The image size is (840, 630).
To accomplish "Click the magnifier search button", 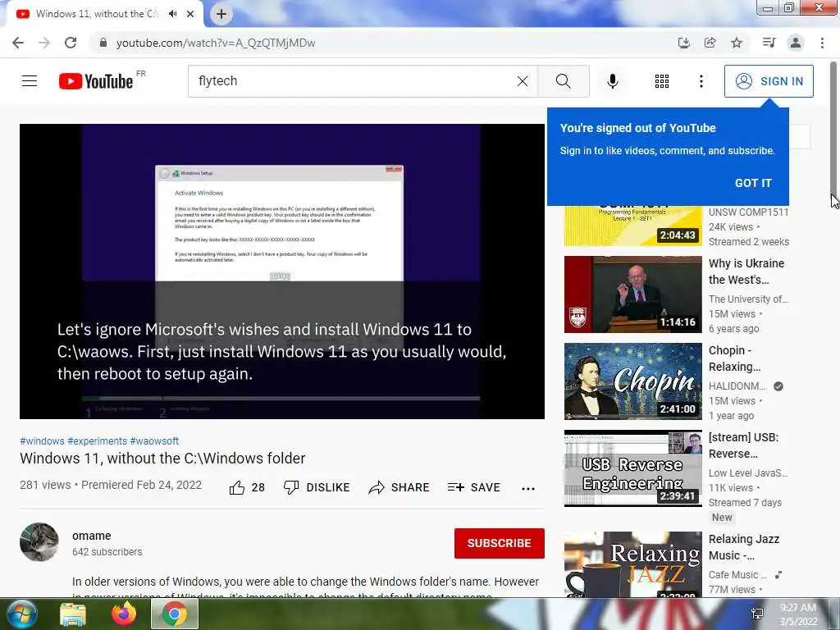I will tap(563, 81).
